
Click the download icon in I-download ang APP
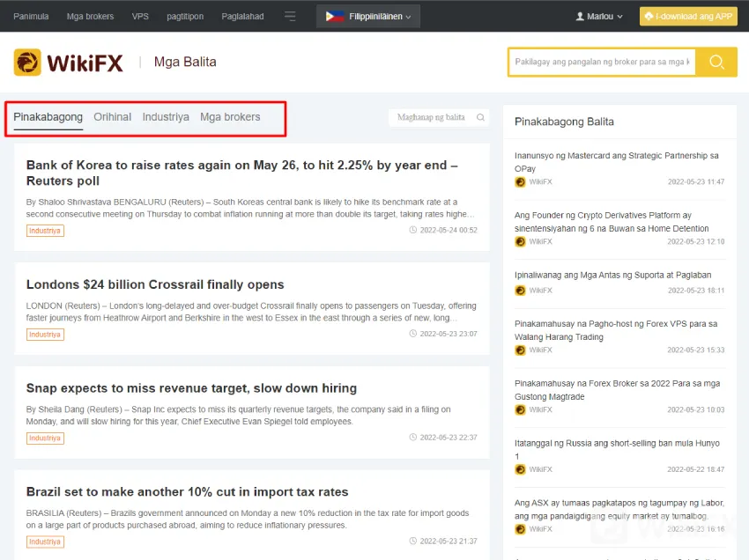(649, 16)
